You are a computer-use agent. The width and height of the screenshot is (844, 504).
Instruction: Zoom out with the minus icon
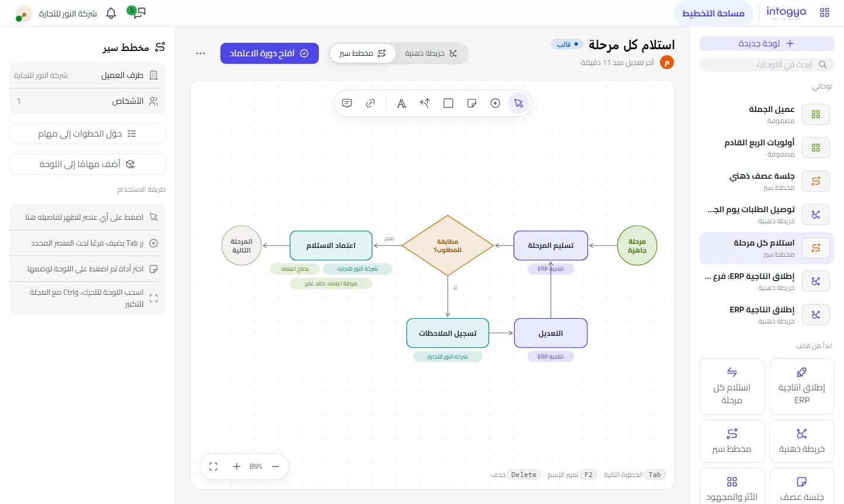(x=275, y=466)
